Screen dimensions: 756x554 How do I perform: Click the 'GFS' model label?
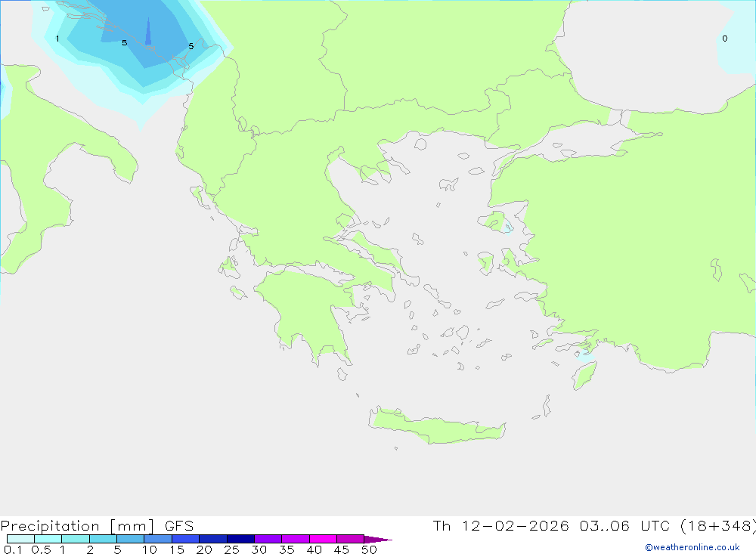179,525
